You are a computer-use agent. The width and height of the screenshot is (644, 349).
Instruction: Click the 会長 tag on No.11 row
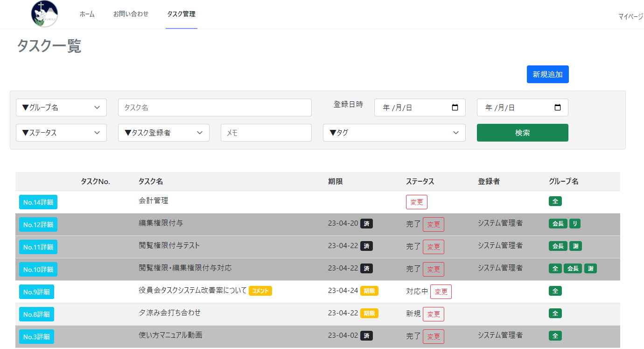pos(558,246)
